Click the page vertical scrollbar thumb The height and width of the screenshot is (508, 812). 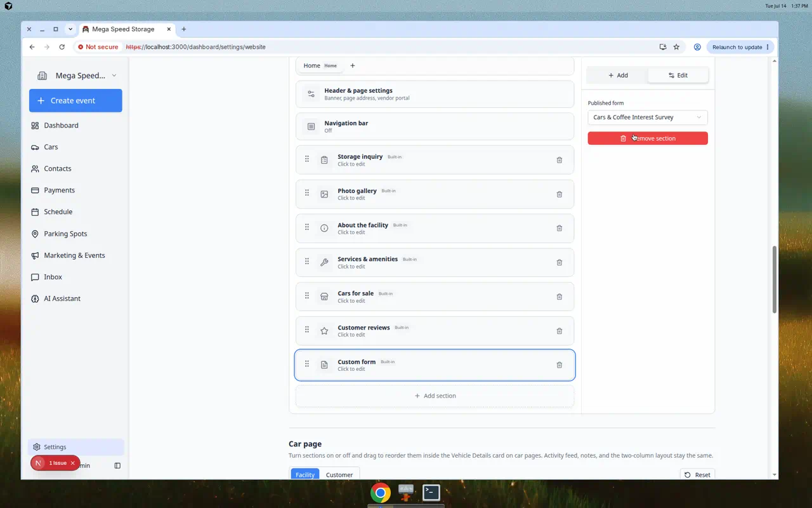click(x=775, y=279)
